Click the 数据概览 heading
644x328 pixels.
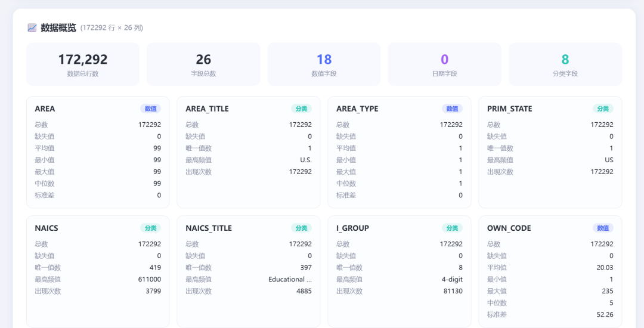[x=58, y=28]
